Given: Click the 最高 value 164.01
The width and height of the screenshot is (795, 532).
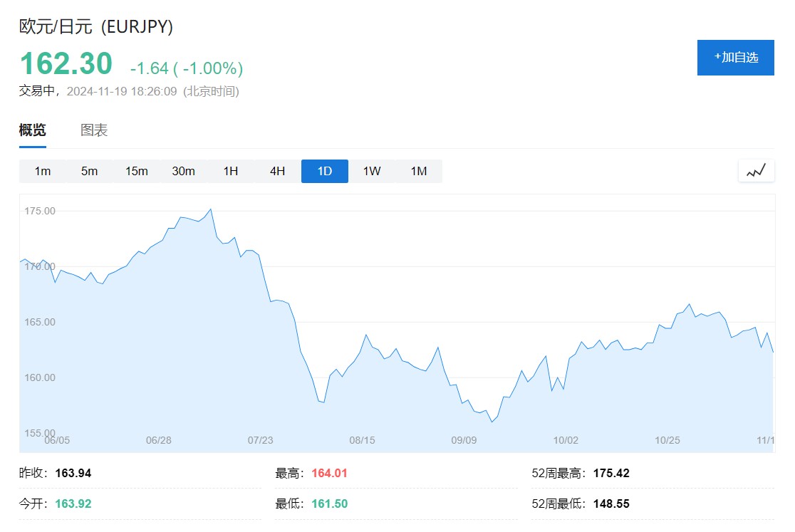Looking at the screenshot, I should click(x=329, y=474).
